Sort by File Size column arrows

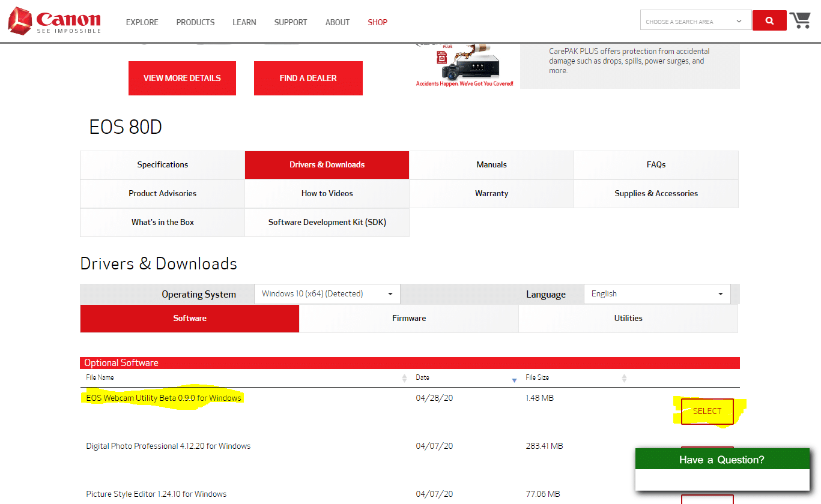[624, 378]
